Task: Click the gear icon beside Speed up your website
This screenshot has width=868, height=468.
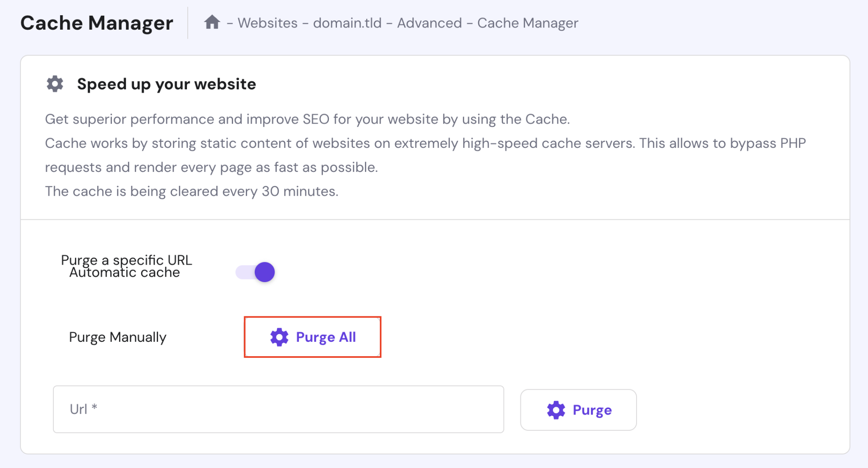Action: pyautogui.click(x=54, y=83)
